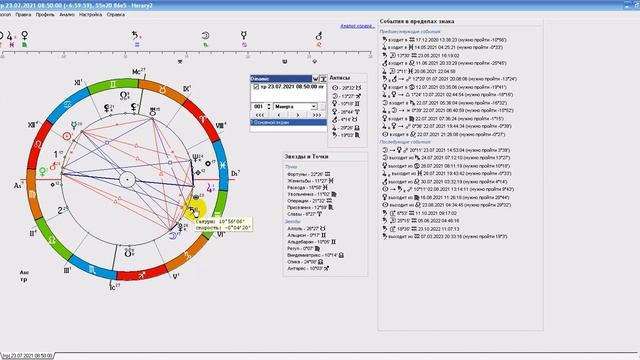640x360 pixels.
Task: Click the Sun symbol in the chart wheel
Action: (67, 136)
